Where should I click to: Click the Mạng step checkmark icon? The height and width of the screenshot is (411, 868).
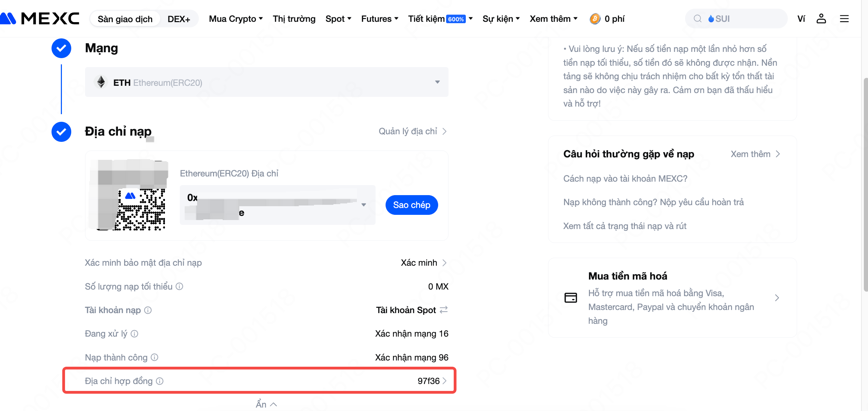coord(61,48)
